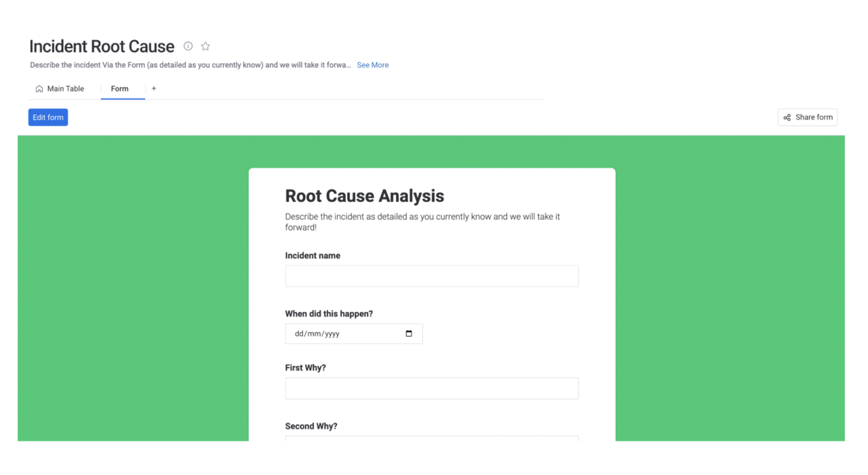The height and width of the screenshot is (475, 868).
Task: Select the dd day segment of date field
Action: pyautogui.click(x=299, y=334)
